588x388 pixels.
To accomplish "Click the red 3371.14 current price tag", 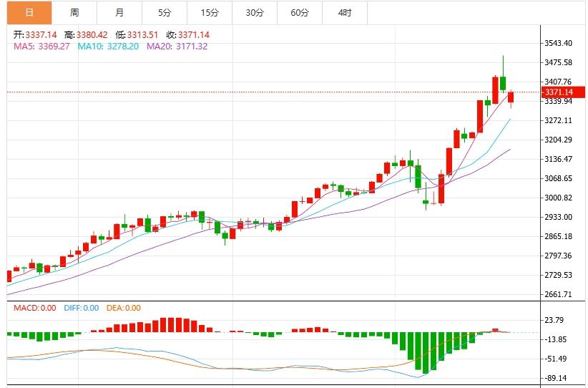I will tap(559, 92).
